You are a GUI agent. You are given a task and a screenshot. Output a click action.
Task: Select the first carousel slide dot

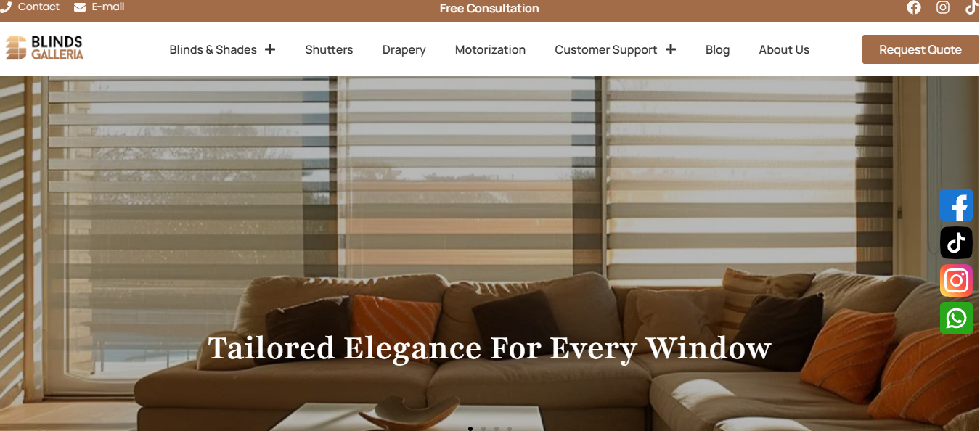pos(470,429)
